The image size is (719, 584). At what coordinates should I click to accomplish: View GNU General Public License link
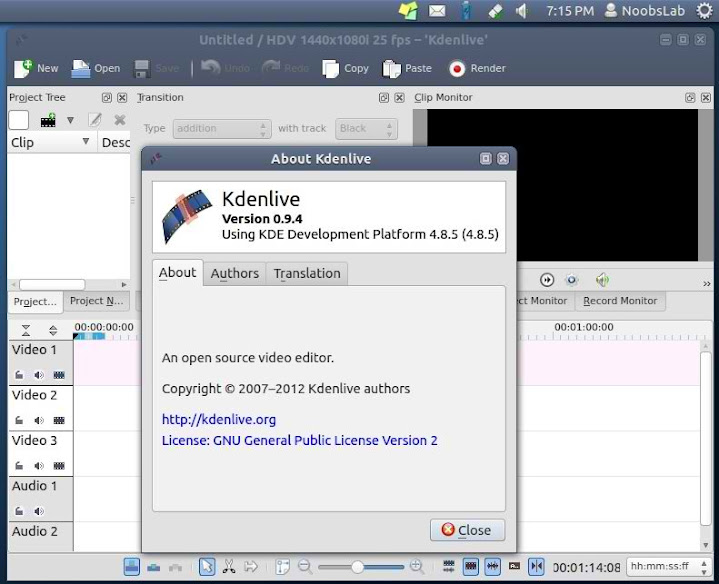299,441
